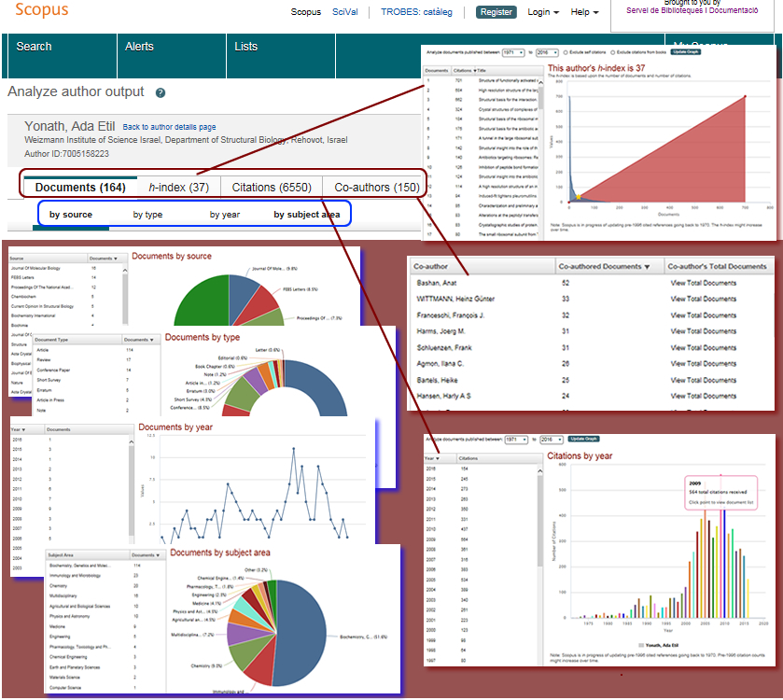Open the start year dropdown in h-index panel
This screenshot has height=700, width=783.
(513, 52)
